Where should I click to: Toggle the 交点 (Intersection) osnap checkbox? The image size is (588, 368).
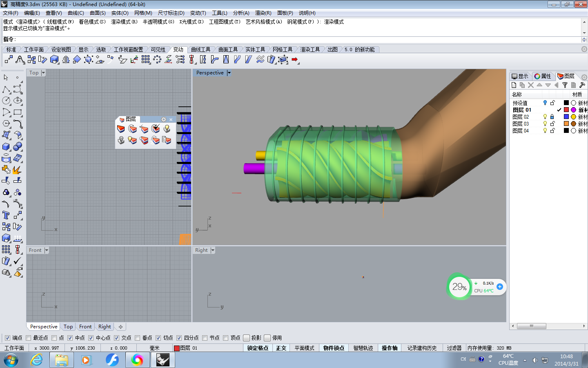(x=116, y=338)
